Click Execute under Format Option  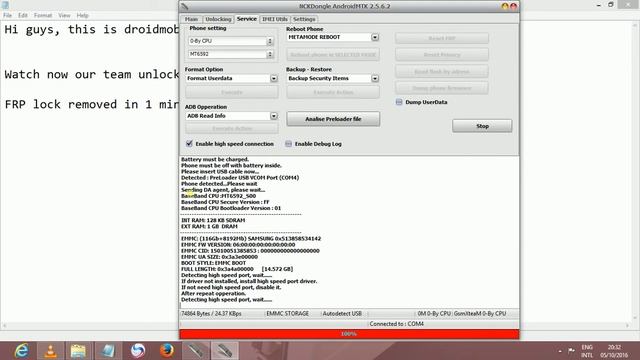click(x=232, y=92)
